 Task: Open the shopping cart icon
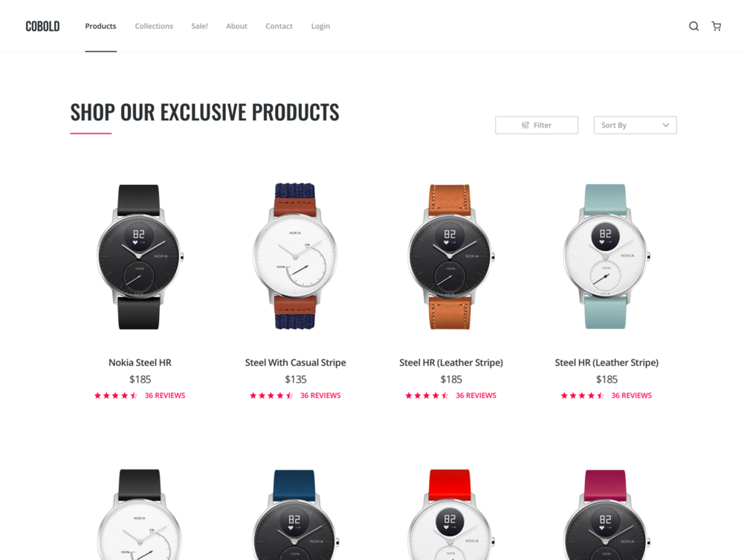tap(716, 26)
